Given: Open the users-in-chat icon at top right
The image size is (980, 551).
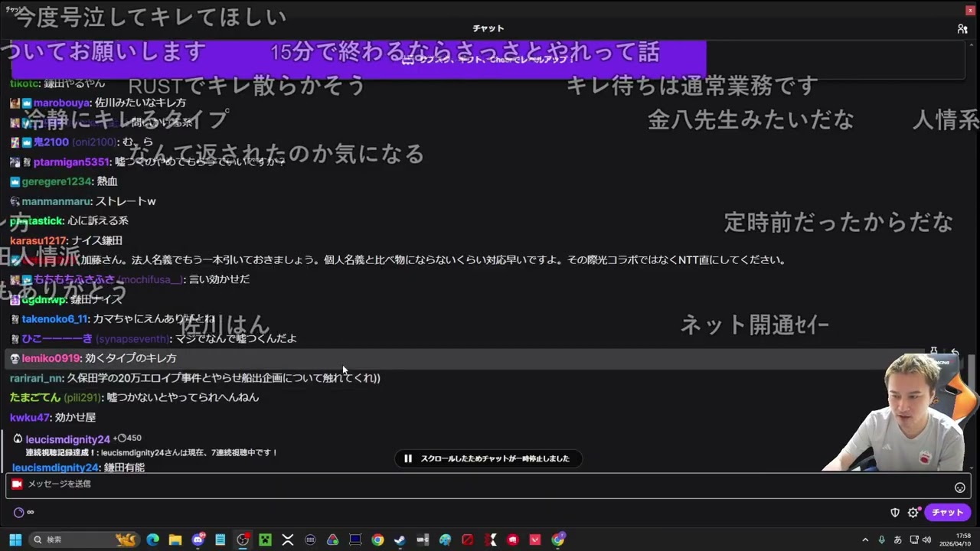Looking at the screenshot, I should (962, 29).
